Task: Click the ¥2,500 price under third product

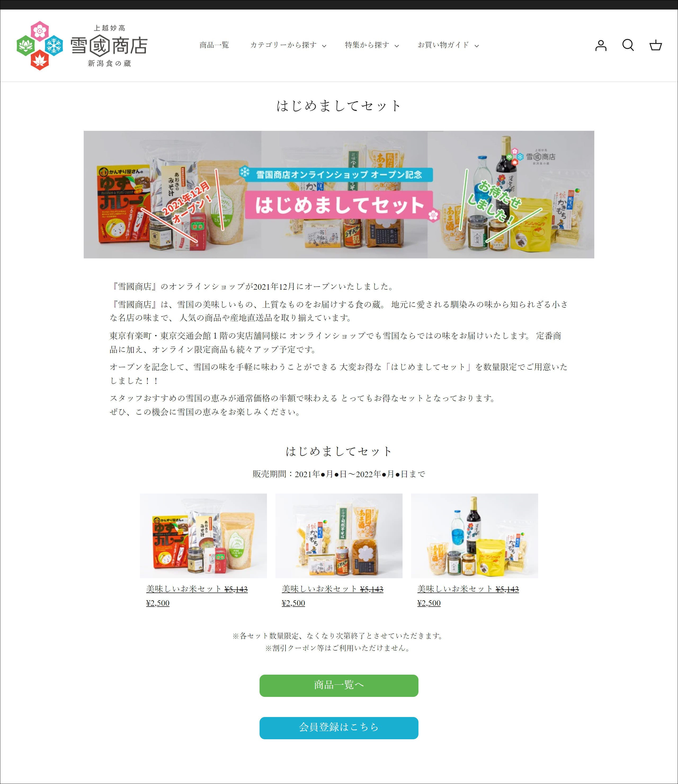Action: pos(429,603)
